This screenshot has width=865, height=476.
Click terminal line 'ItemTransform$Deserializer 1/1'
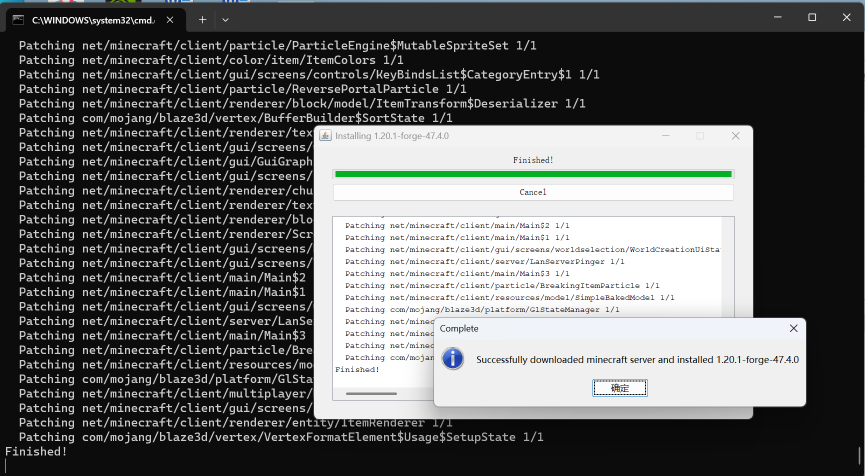pyautogui.click(x=302, y=103)
